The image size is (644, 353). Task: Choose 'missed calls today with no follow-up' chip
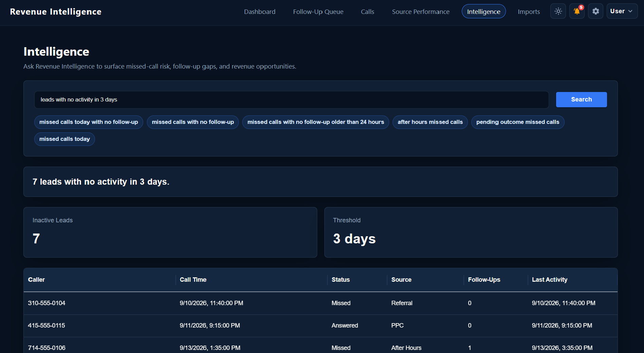(x=89, y=122)
